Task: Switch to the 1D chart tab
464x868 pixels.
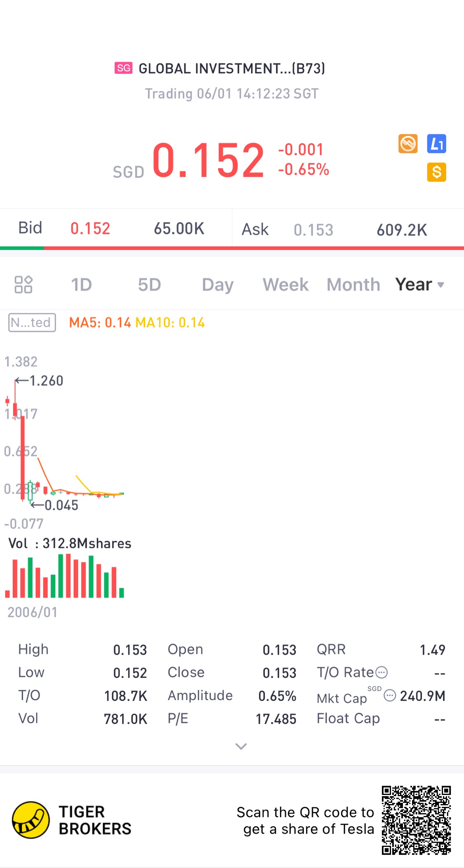Action: [x=81, y=285]
